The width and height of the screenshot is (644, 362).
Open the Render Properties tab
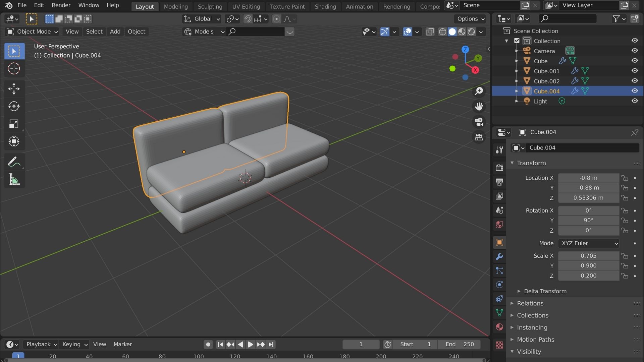click(499, 168)
